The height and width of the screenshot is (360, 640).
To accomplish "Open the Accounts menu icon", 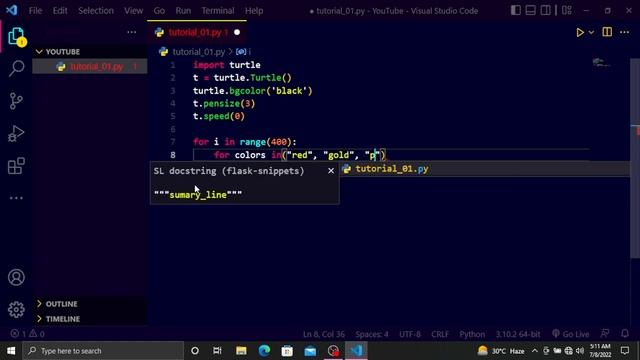I will coord(16,278).
